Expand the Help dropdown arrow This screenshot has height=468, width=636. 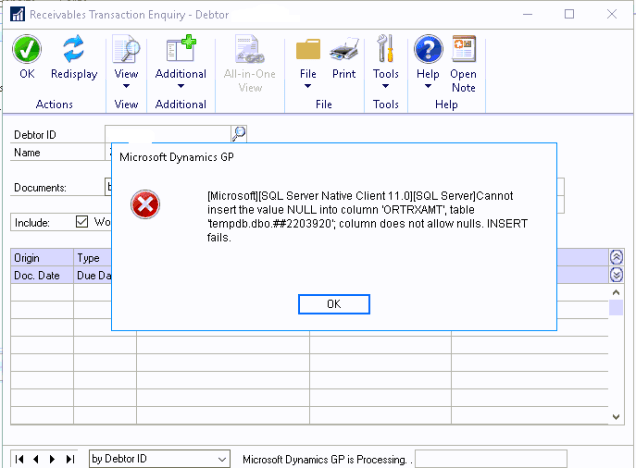(428, 86)
